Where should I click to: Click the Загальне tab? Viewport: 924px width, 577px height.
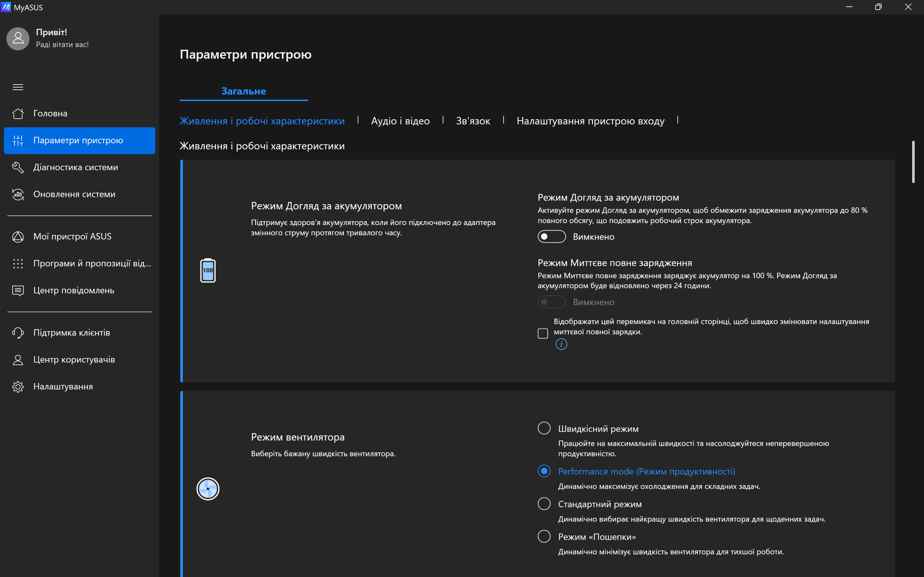244,91
